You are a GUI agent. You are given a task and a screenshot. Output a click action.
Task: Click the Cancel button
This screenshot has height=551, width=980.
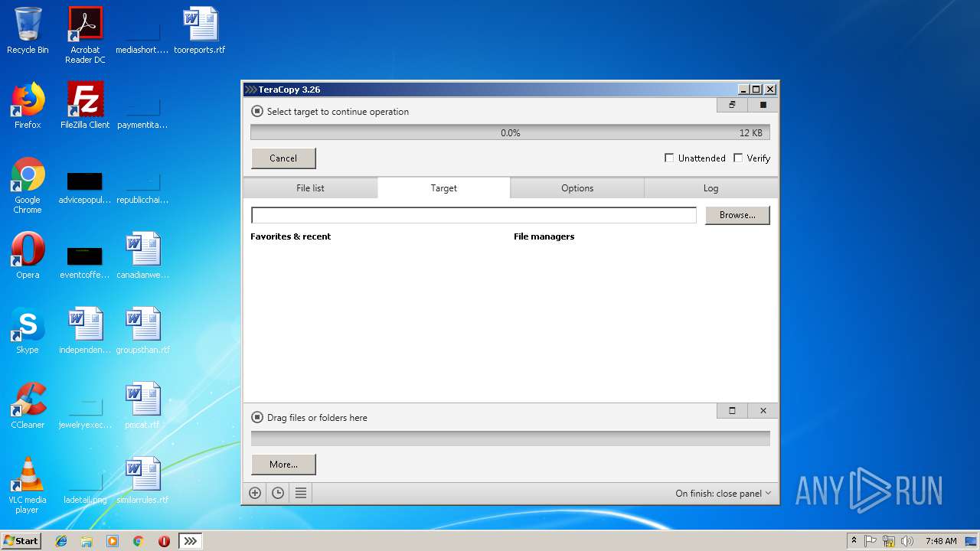[283, 158]
